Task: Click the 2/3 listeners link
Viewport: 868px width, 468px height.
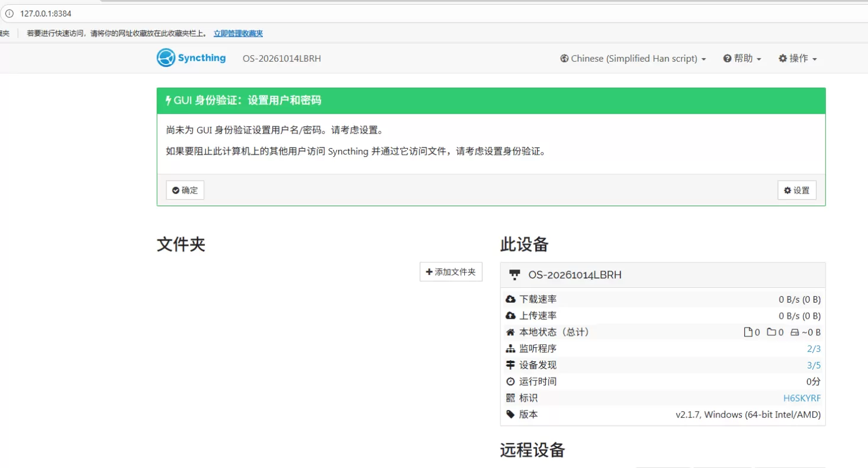Action: 814,349
